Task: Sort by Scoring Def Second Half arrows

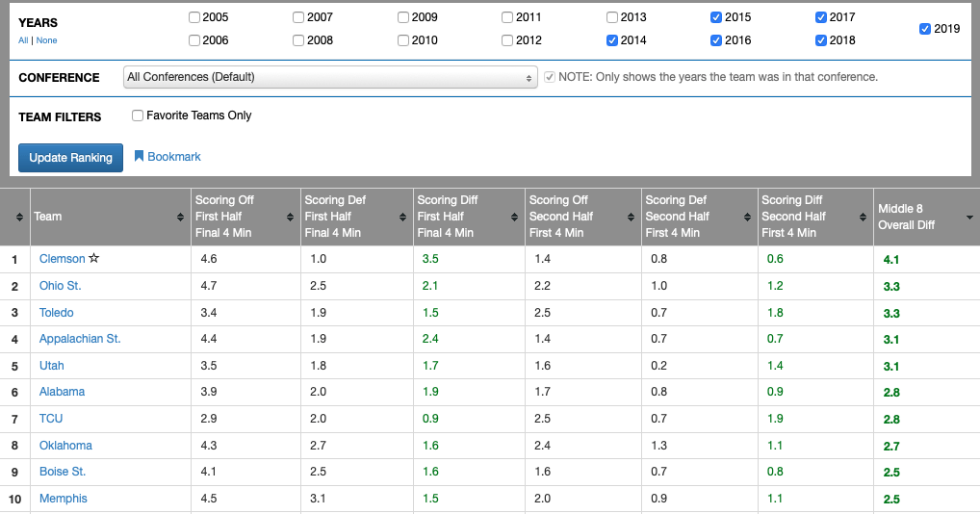Action: pyautogui.click(x=747, y=217)
